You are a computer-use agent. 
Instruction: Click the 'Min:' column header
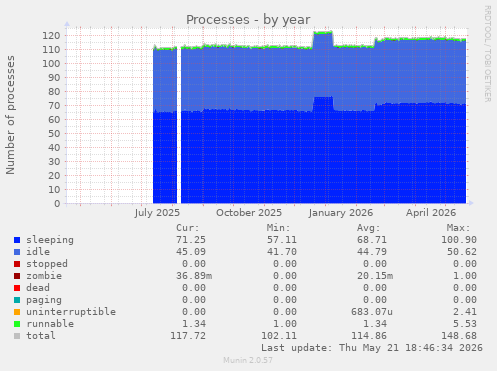point(278,228)
